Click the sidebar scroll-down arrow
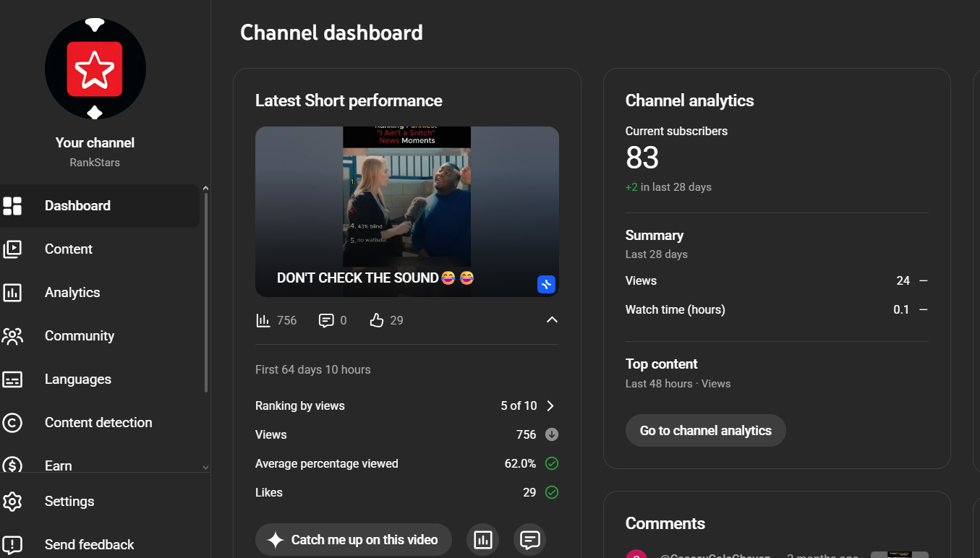The height and width of the screenshot is (558, 980). click(205, 468)
